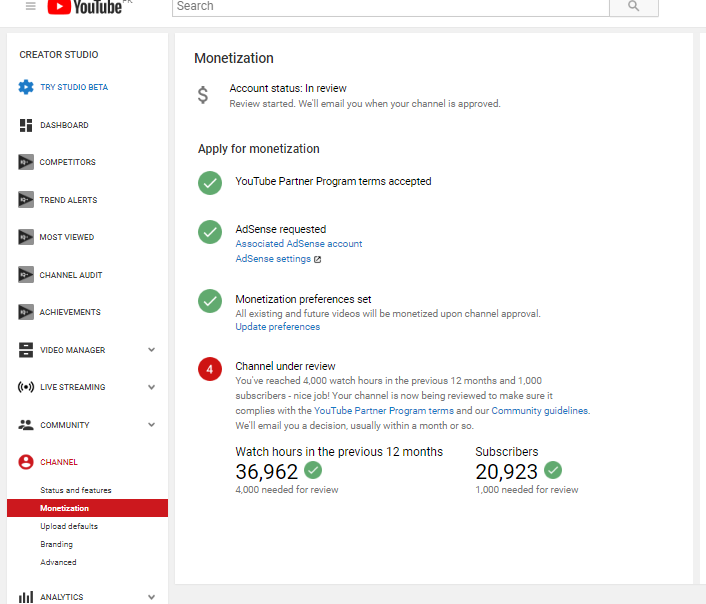Image resolution: width=706 pixels, height=604 pixels.
Task: Click the Video Manager drawer icon
Action: click(26, 350)
